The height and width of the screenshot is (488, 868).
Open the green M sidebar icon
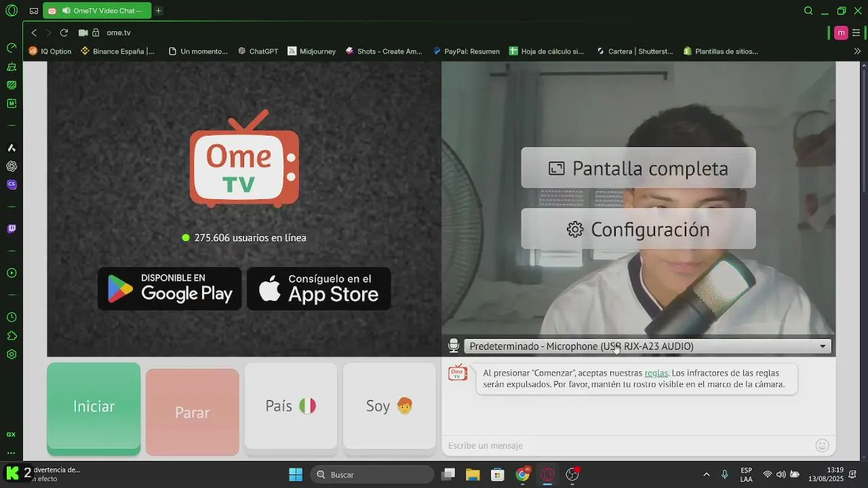point(11,104)
